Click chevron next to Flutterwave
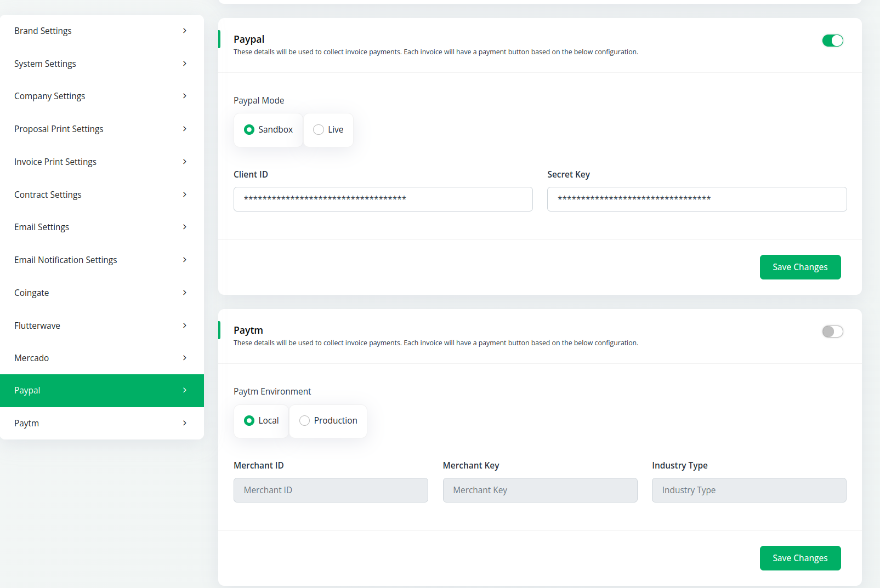Image resolution: width=880 pixels, height=588 pixels. tap(185, 326)
